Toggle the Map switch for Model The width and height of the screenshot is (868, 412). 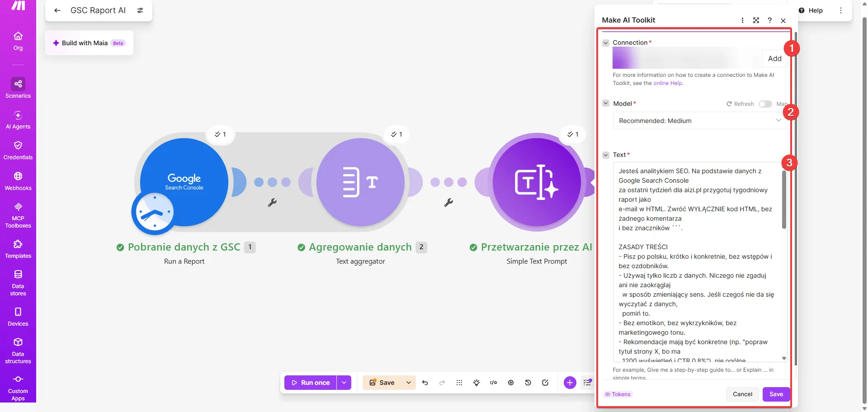765,104
